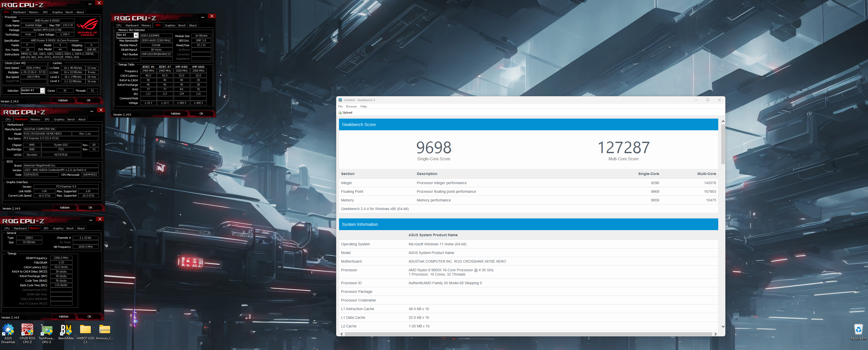Click OK in the CPU tab window
868x350 pixels.
coord(89,100)
